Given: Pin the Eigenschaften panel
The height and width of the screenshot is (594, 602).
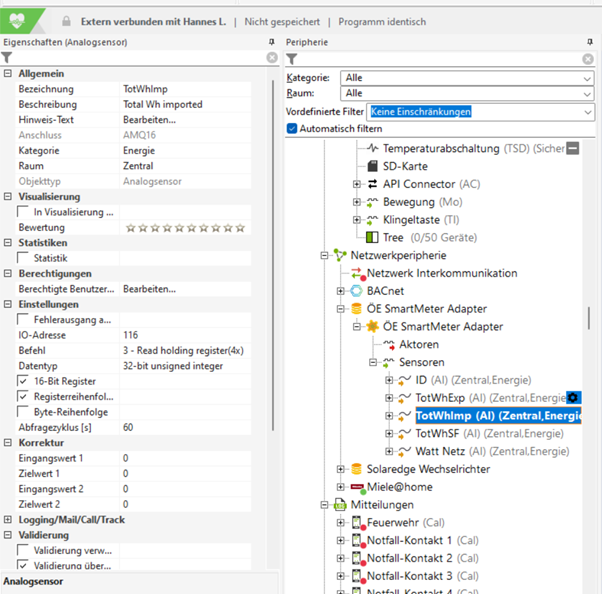Looking at the screenshot, I should tap(272, 42).
